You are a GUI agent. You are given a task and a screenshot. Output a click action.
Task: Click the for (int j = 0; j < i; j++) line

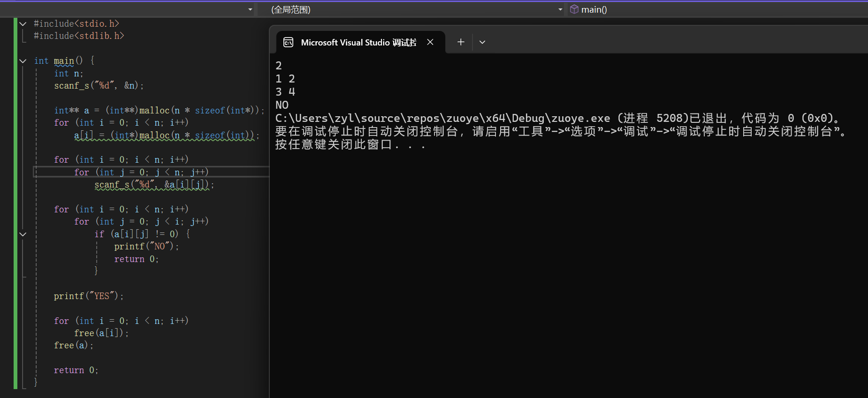(141, 221)
